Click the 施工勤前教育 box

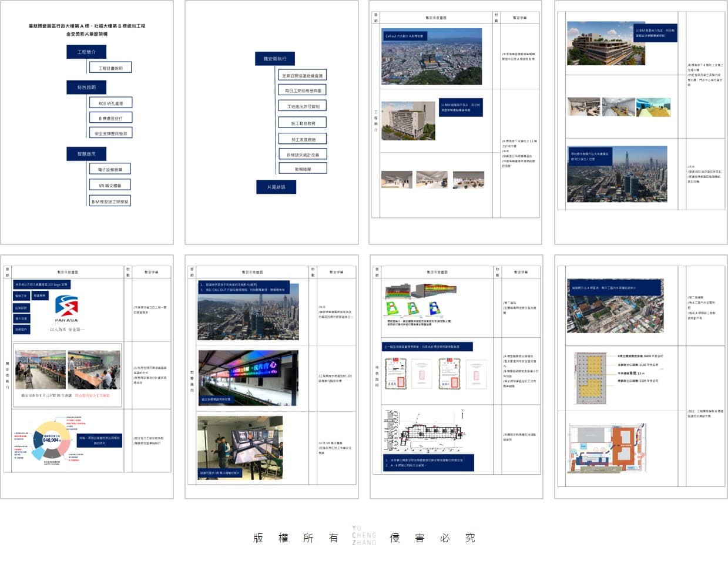pyautogui.click(x=302, y=123)
